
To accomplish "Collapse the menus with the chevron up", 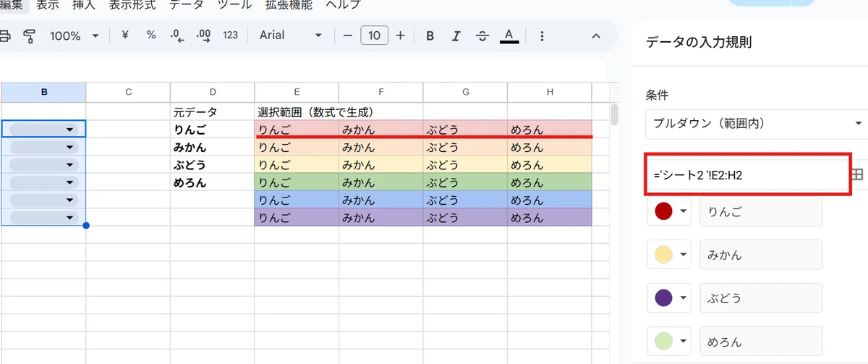I will click(596, 35).
